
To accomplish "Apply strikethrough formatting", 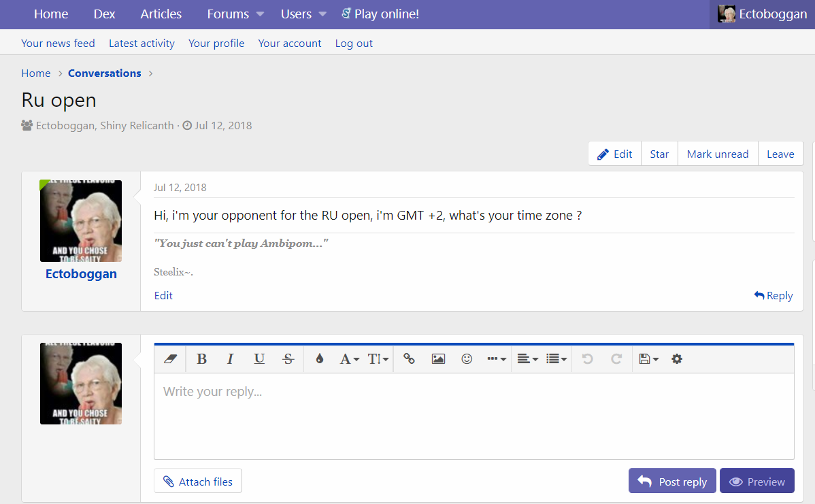I will point(288,359).
